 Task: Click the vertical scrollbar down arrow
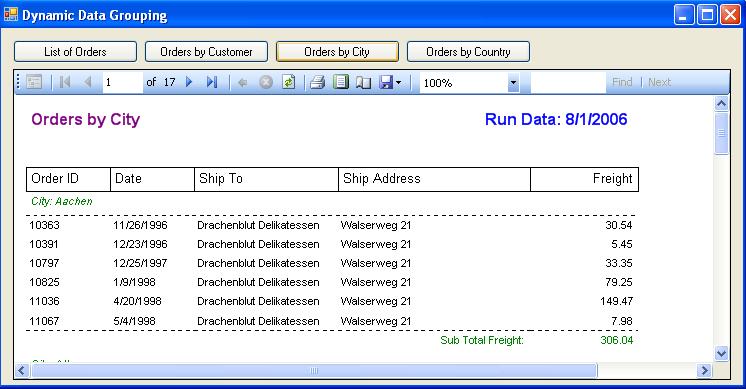tap(721, 353)
